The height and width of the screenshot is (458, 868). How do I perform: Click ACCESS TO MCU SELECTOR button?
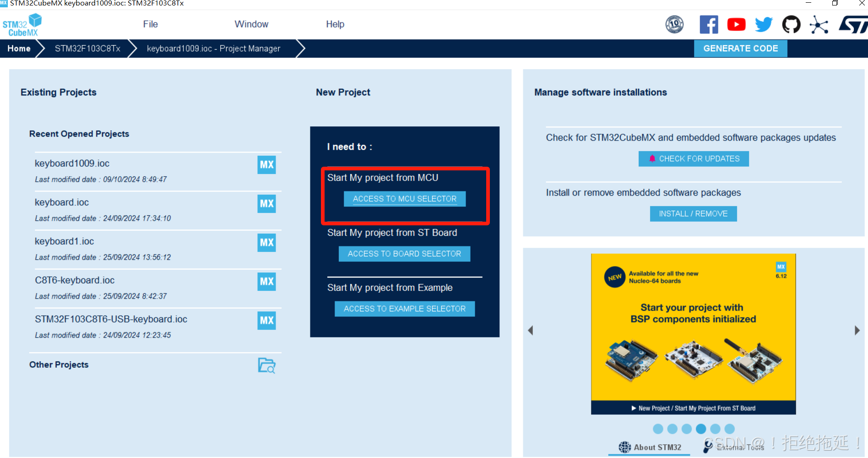tap(405, 199)
